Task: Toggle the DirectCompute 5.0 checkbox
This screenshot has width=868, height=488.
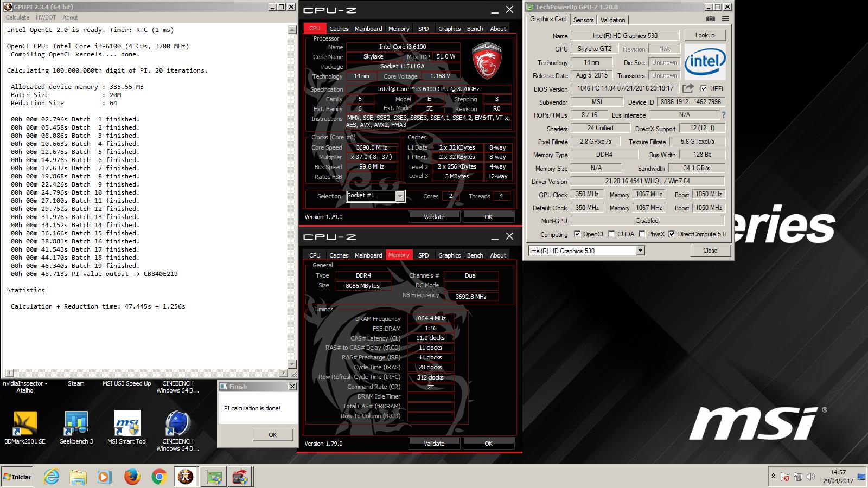Action: (672, 234)
